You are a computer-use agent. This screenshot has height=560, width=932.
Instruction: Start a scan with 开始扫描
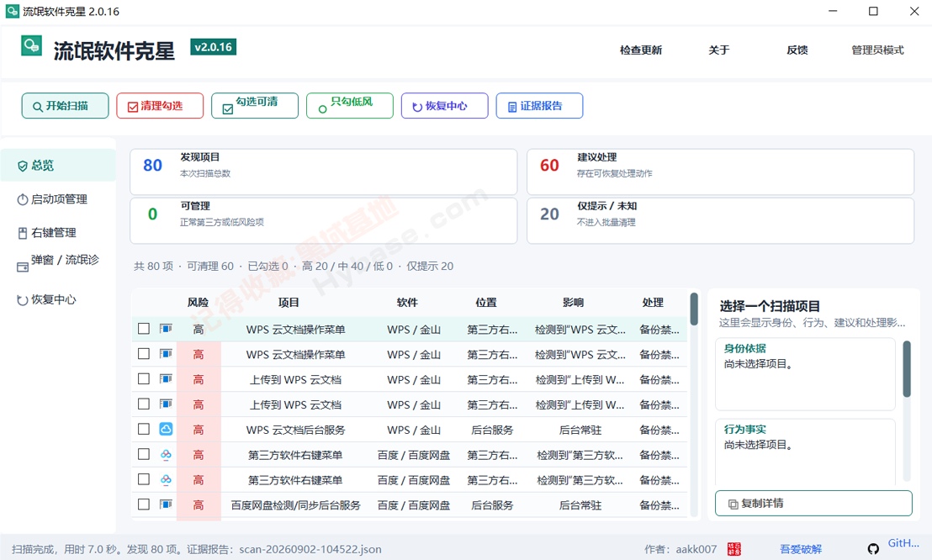pos(66,106)
